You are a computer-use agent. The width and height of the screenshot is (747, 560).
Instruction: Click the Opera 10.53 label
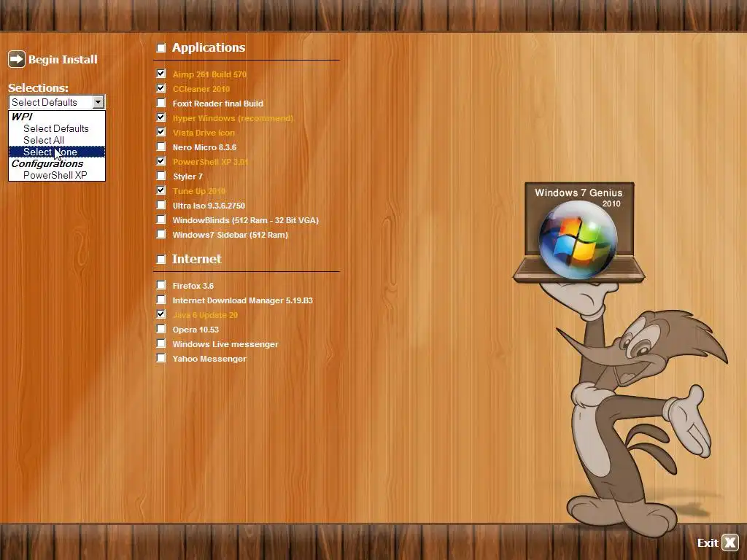[196, 330]
